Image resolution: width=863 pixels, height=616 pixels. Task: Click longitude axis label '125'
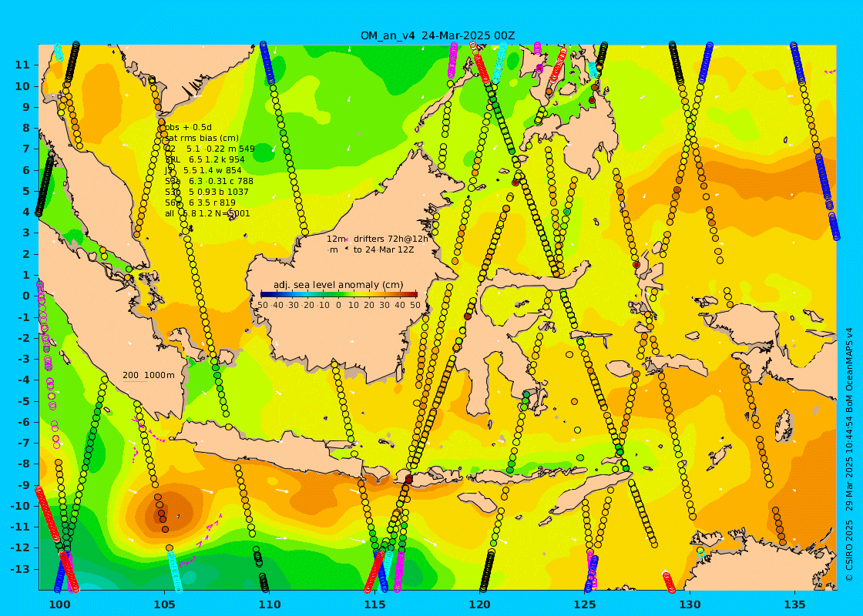pyautogui.click(x=585, y=604)
